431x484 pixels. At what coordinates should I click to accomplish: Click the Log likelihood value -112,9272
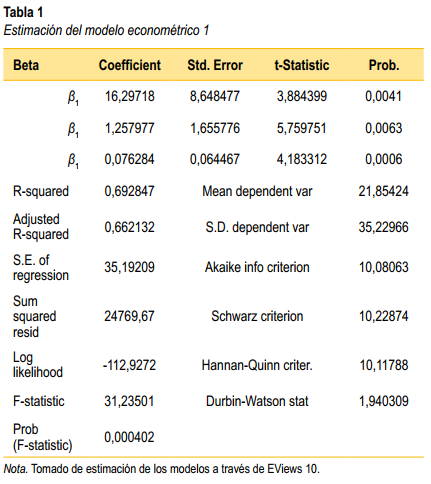pos(129,365)
